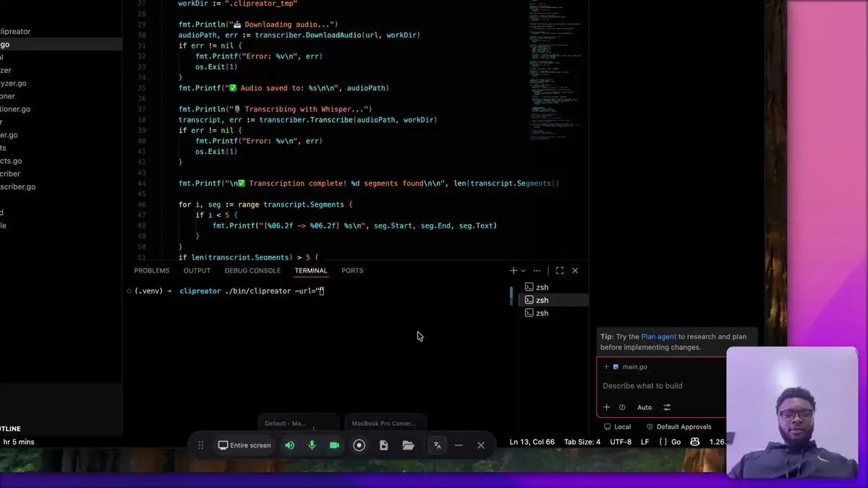This screenshot has height=488, width=868.
Task: Open the PROBLEMS panel tab
Action: (151, 270)
